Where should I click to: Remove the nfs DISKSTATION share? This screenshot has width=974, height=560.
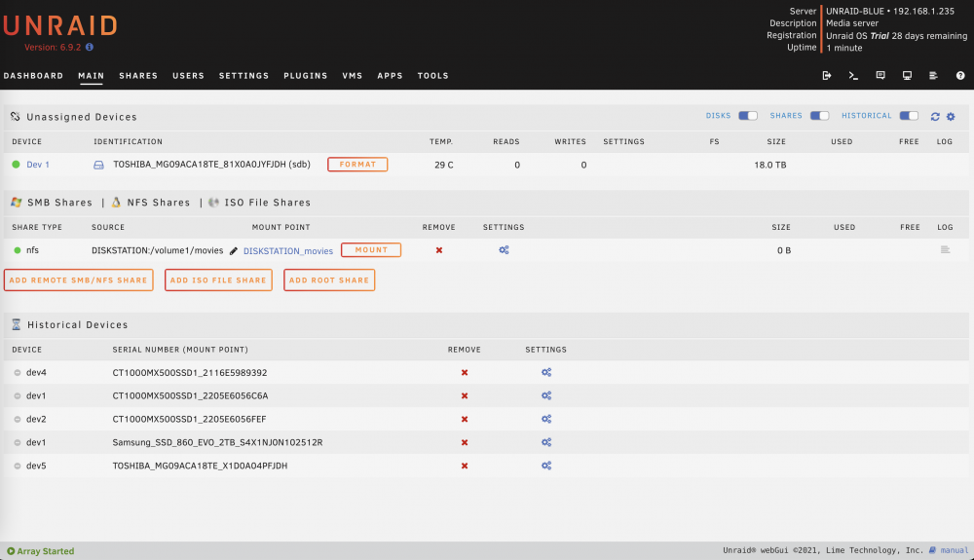pyautogui.click(x=439, y=250)
